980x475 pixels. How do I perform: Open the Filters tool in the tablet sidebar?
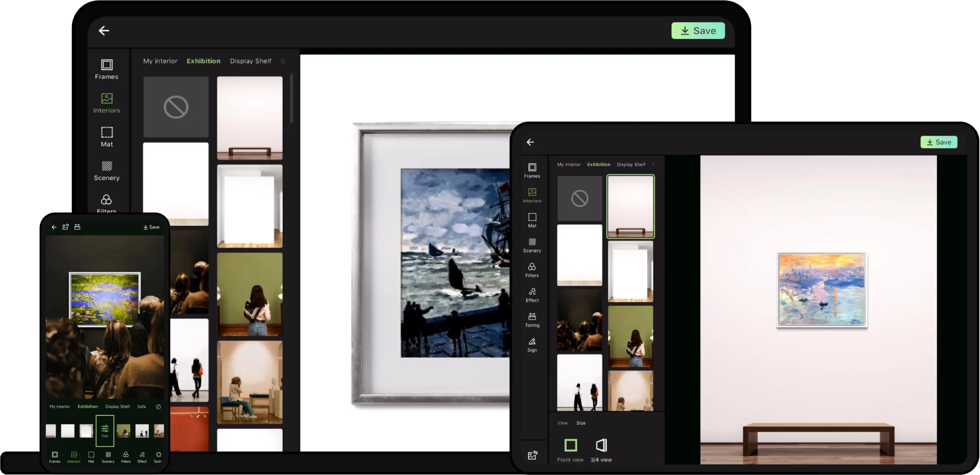tap(532, 270)
